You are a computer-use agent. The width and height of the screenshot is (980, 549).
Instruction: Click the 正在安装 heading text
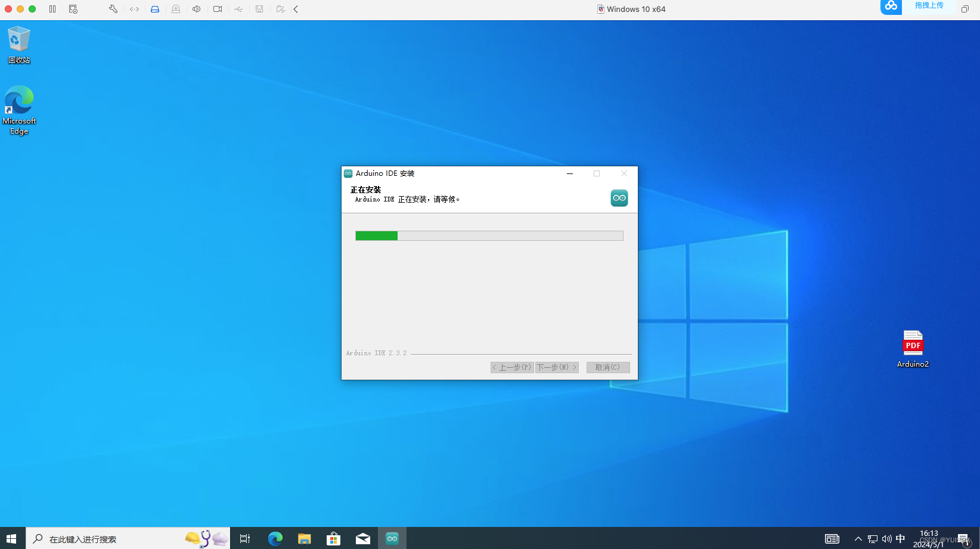coord(365,190)
